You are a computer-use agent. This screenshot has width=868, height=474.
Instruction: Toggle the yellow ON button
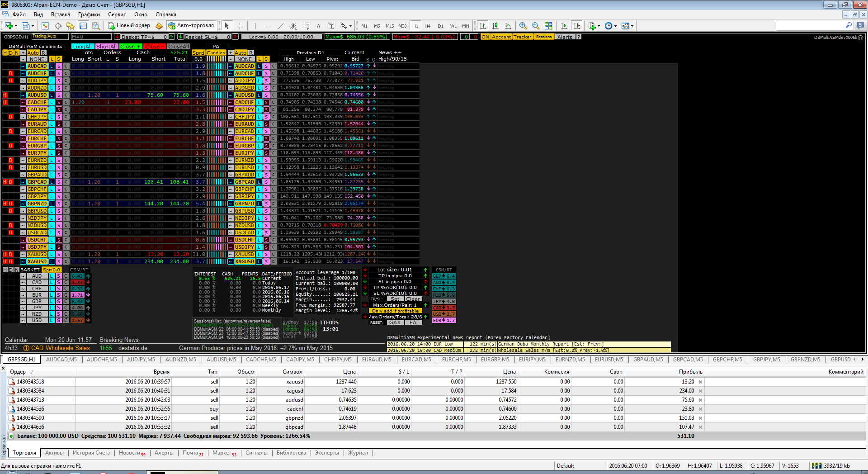pyautogui.click(x=485, y=37)
